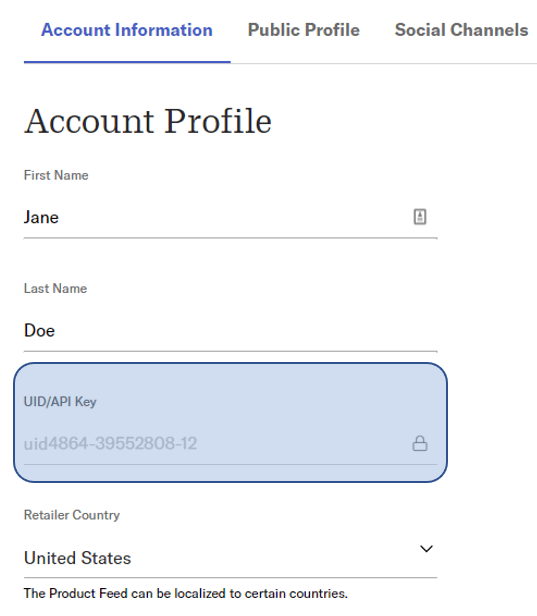Image resolution: width=537 pixels, height=616 pixels.
Task: Click the 'Account Profile' heading text
Action: coord(148,121)
